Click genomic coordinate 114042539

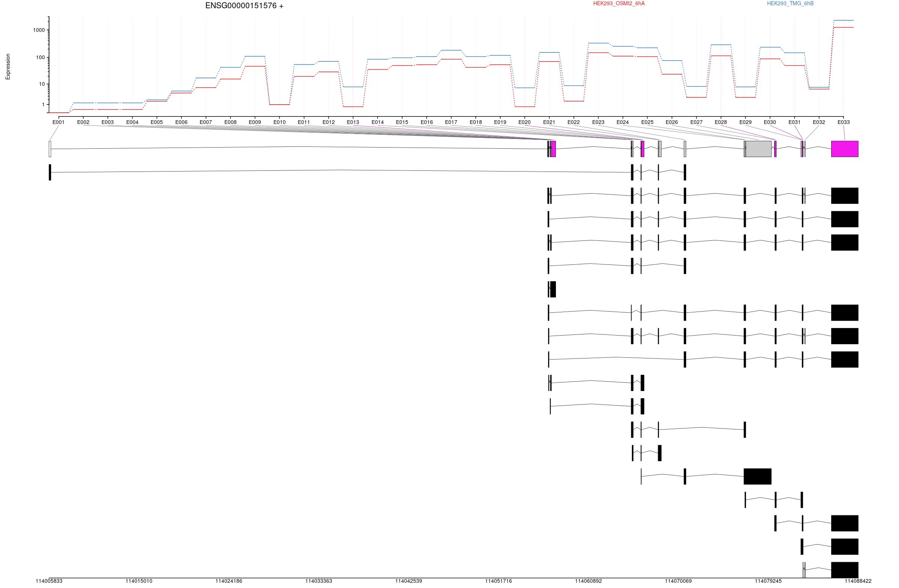tap(409, 581)
